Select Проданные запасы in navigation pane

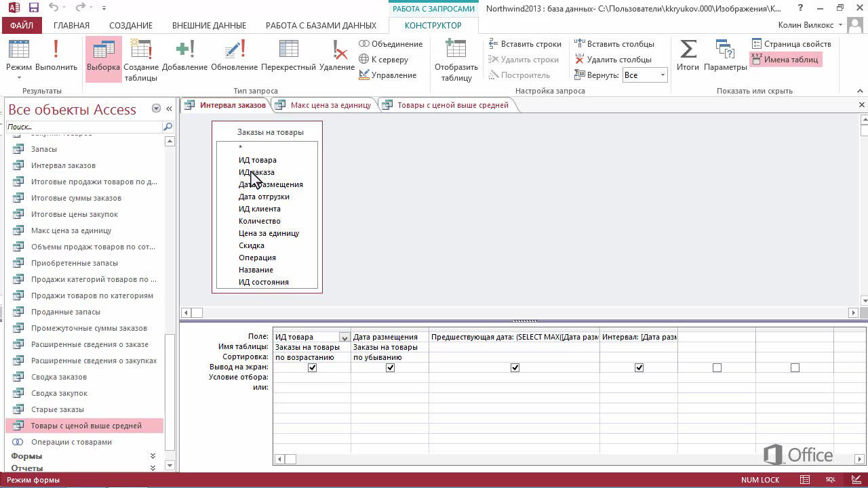coord(65,312)
